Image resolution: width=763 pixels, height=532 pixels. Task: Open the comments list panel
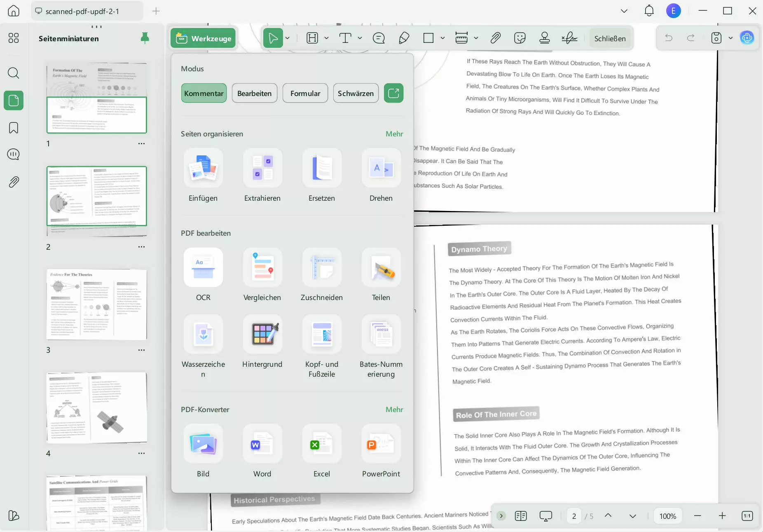tap(14, 155)
